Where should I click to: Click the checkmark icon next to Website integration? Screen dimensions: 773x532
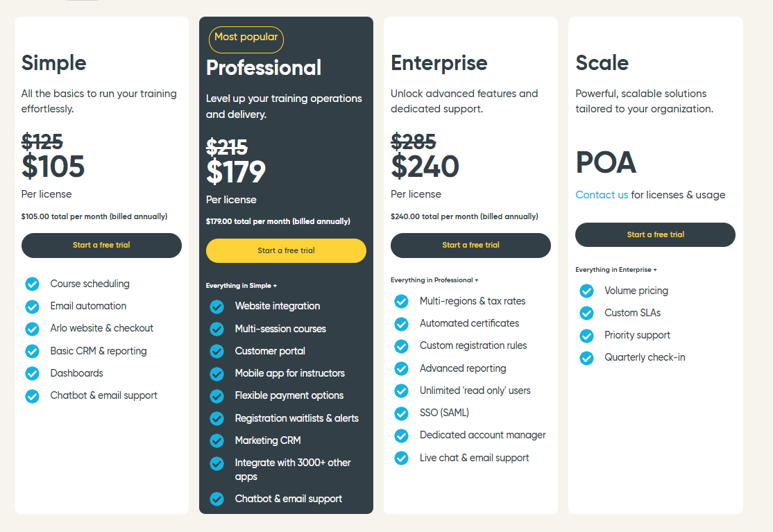click(216, 306)
